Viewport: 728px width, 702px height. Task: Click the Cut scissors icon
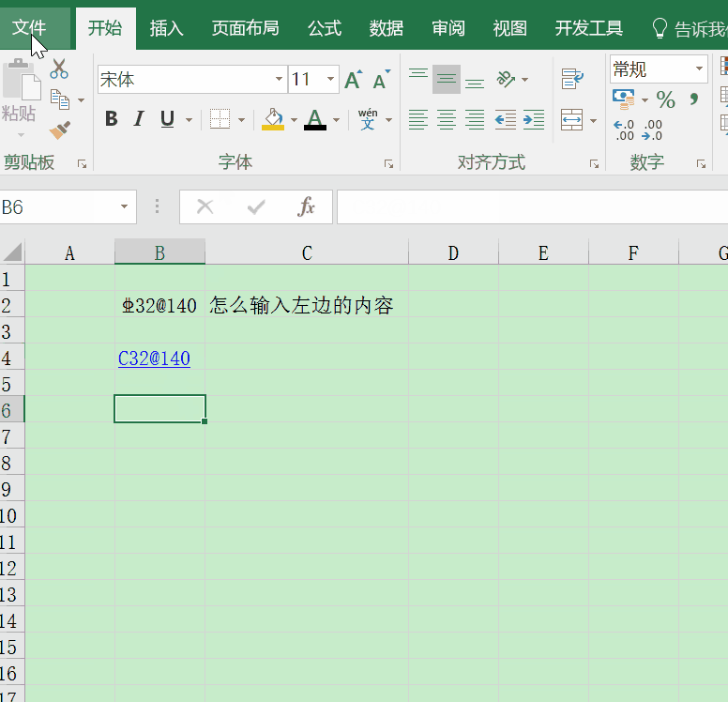(59, 69)
